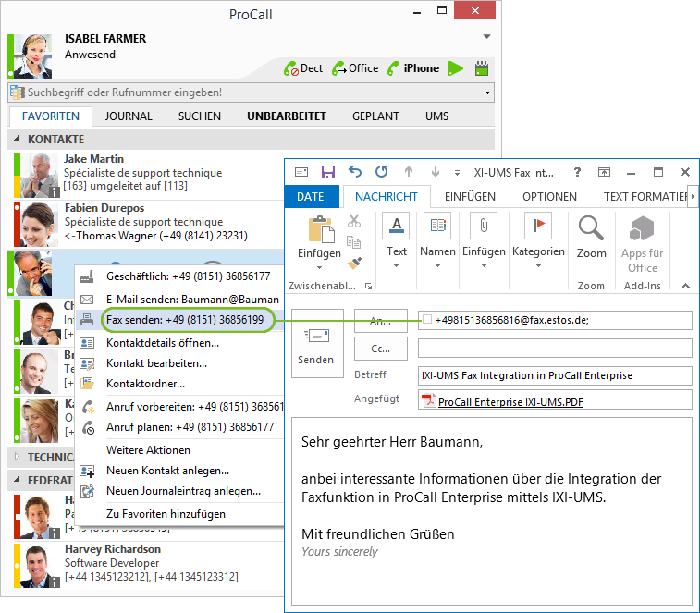
Task: Select Fax senden: +49 (8151) 36856199
Action: [185, 320]
